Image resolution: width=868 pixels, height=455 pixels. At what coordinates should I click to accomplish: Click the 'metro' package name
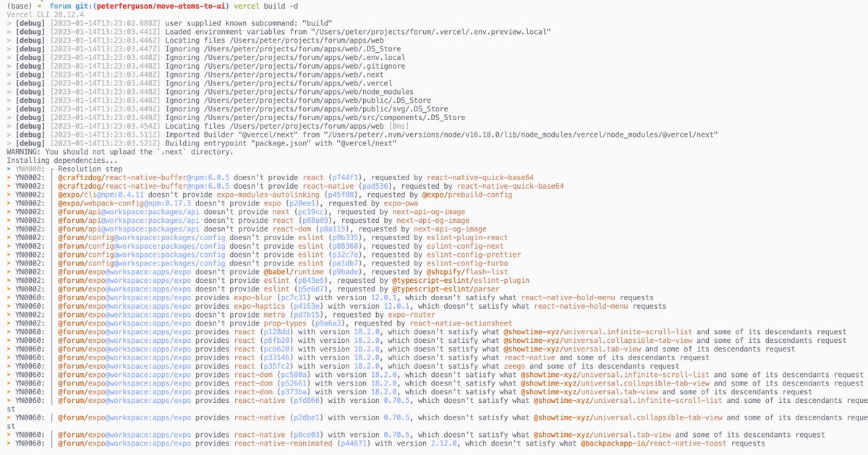(x=273, y=315)
